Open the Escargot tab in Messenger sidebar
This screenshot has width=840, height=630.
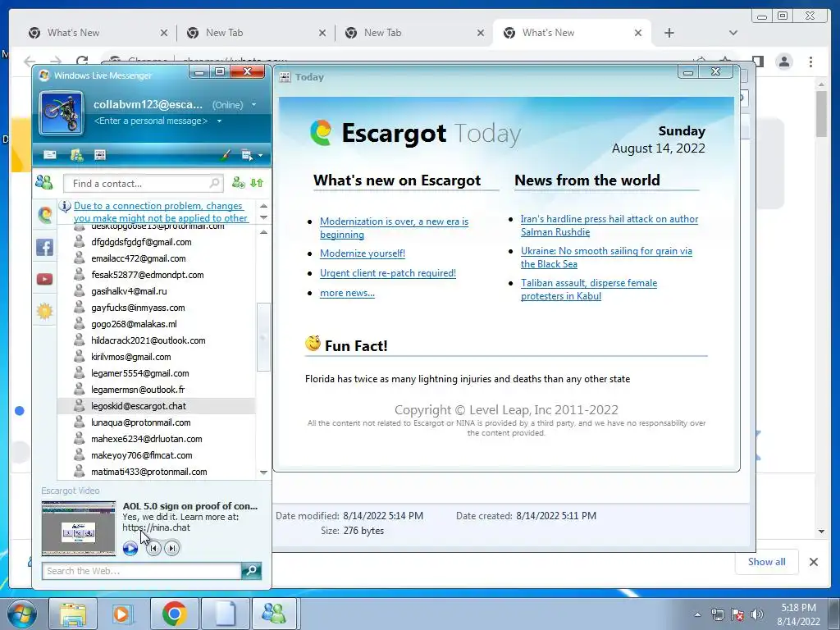pyautogui.click(x=45, y=214)
